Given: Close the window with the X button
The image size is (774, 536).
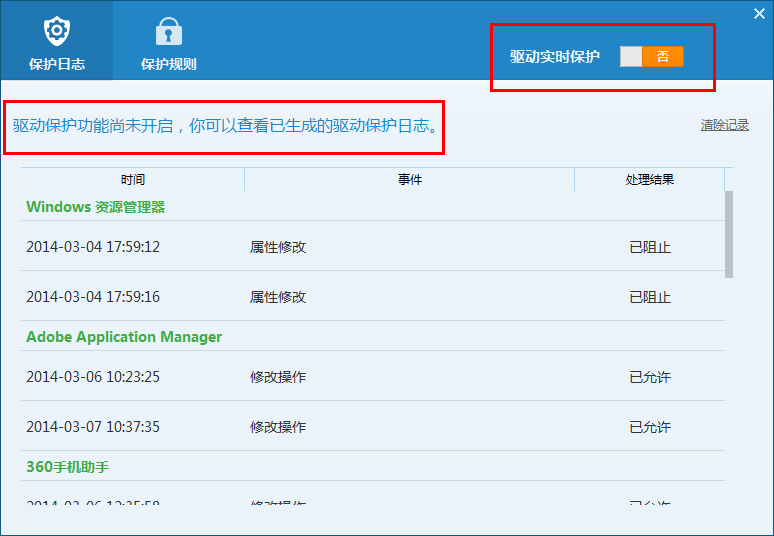Looking at the screenshot, I should (759, 13).
